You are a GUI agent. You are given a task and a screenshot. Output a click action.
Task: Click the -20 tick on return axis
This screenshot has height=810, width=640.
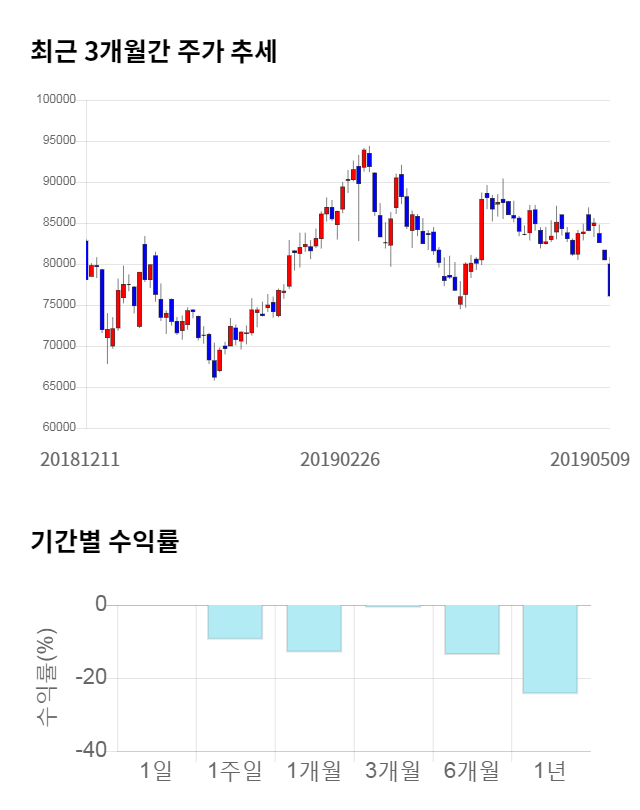[92, 678]
